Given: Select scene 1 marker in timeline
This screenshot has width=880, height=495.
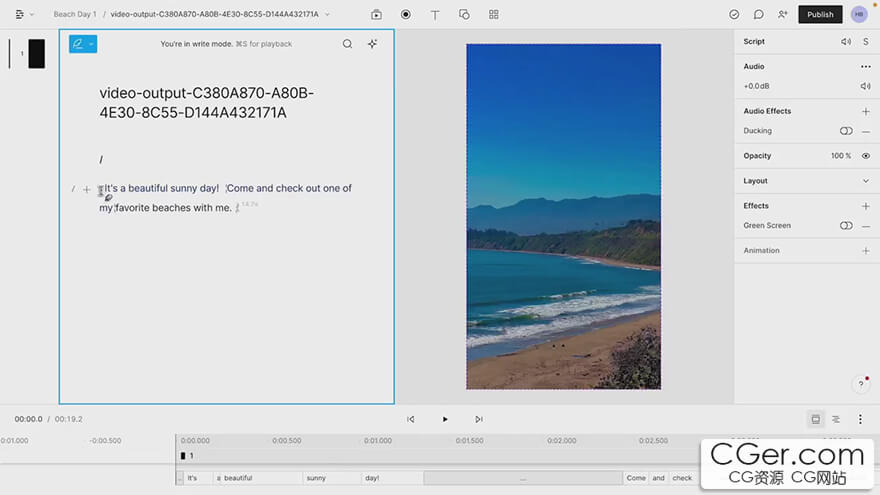Looking at the screenshot, I should (x=187, y=456).
